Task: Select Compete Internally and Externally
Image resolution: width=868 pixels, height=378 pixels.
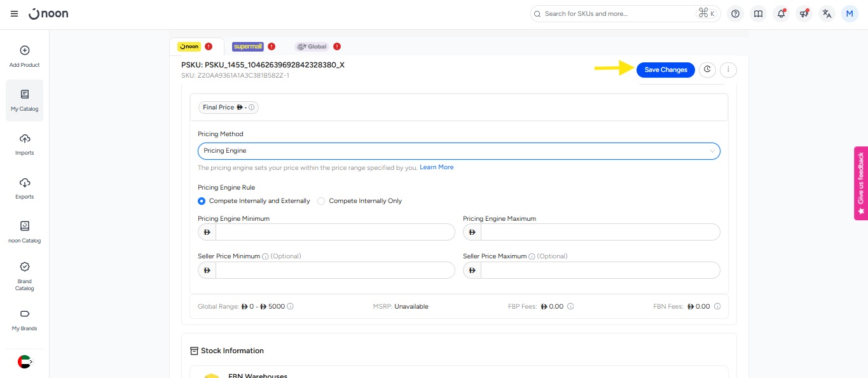Action: [202, 201]
